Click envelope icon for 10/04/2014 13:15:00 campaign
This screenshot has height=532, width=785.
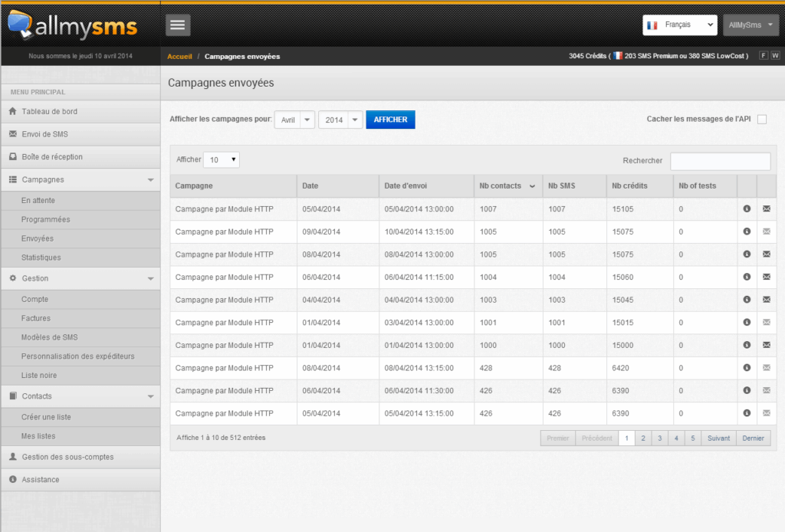click(x=767, y=232)
